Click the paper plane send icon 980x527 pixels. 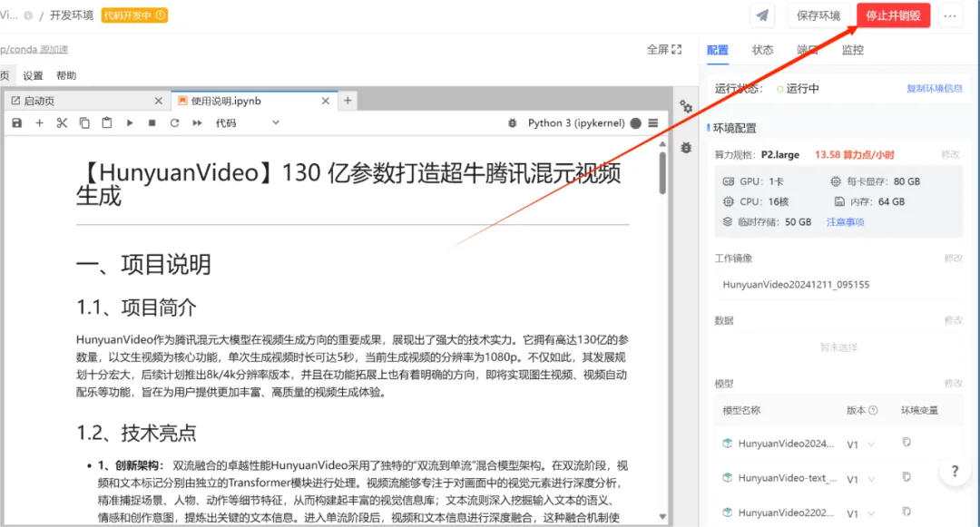pyautogui.click(x=762, y=15)
